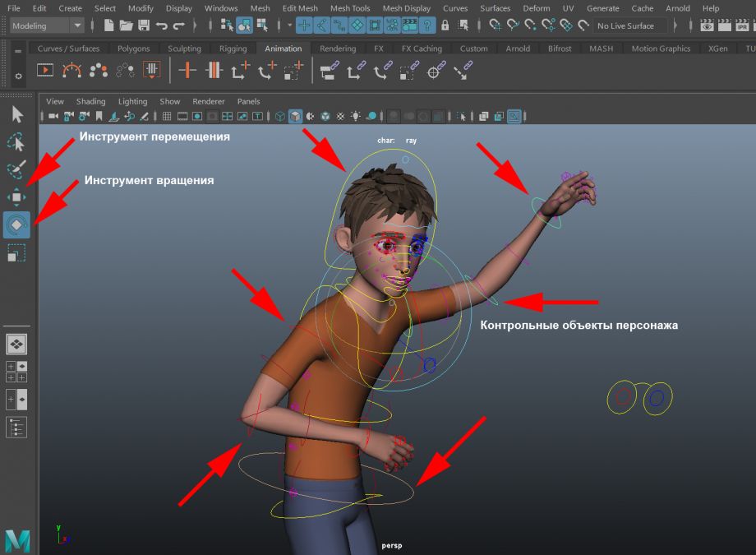Open the selection mask dropdown arrow
This screenshot has width=756, height=555.
289,25
